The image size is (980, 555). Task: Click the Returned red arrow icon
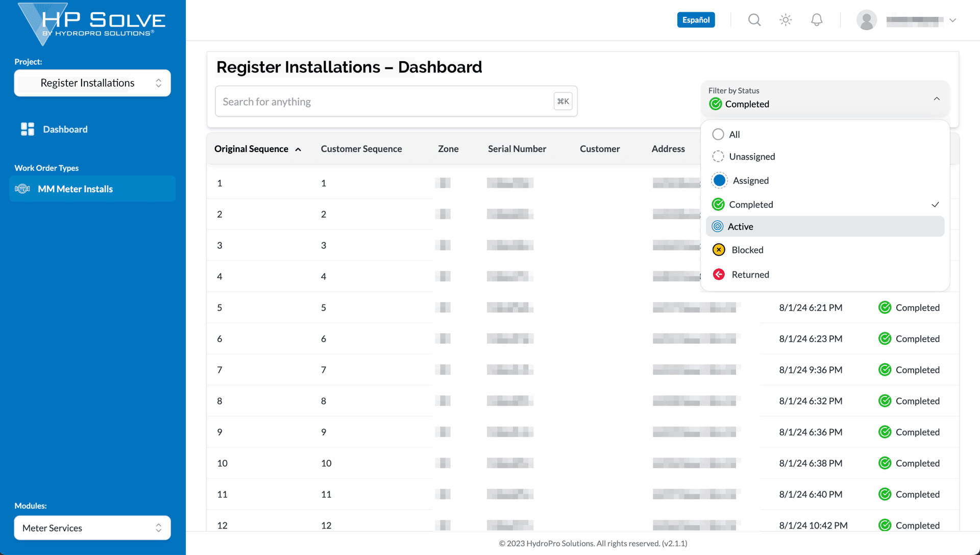pyautogui.click(x=719, y=274)
